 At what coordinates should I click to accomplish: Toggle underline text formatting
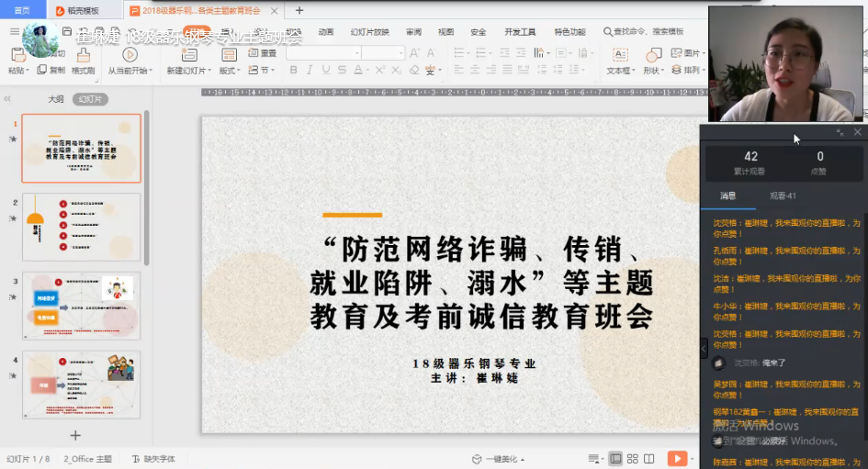(323, 71)
